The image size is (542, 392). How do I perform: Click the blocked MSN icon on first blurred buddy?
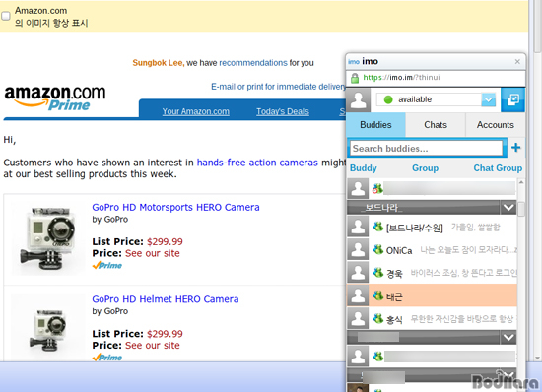click(377, 188)
